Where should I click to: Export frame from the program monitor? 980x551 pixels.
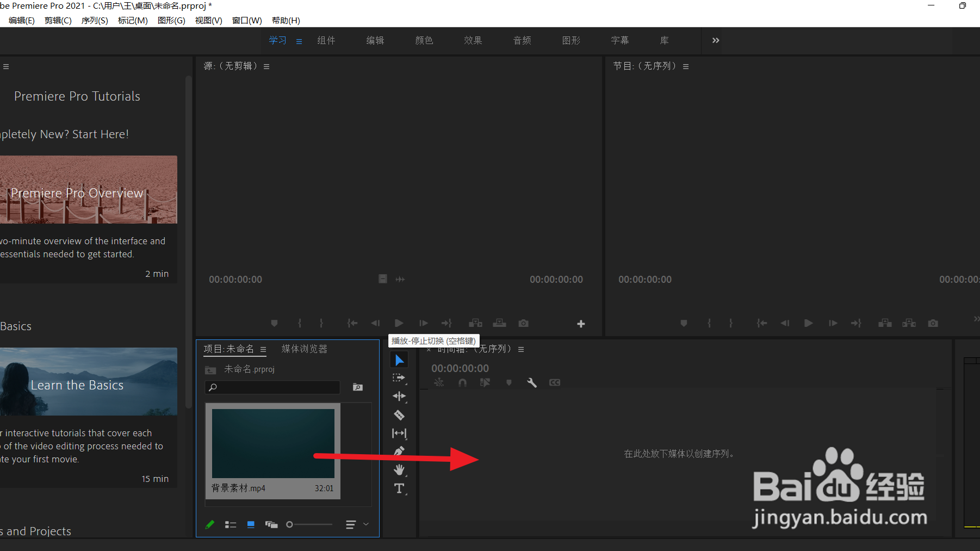tap(933, 323)
